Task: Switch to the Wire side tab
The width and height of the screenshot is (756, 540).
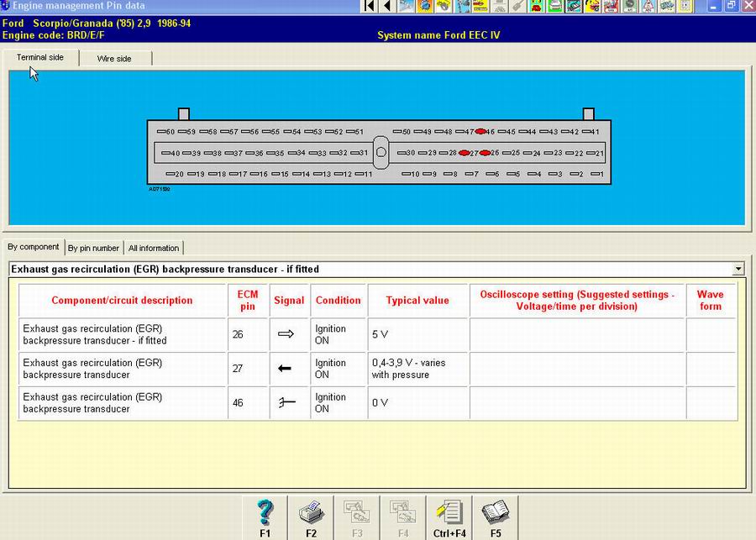Action: [x=114, y=58]
